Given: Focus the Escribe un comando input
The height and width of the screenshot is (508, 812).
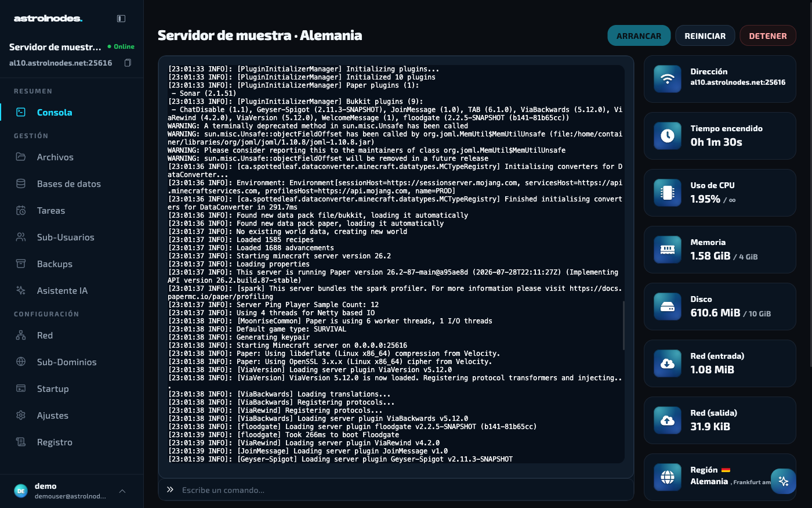Looking at the screenshot, I should click(x=396, y=490).
